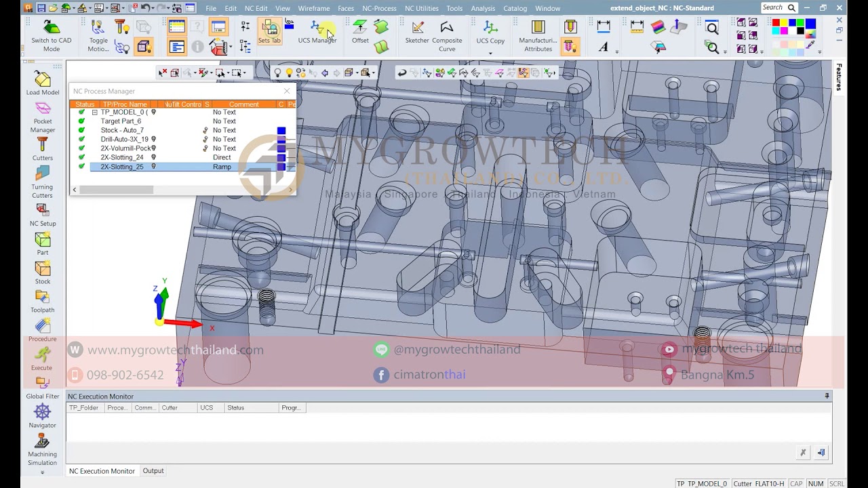Pick the red color swatch
Screen dimensions: 868x488
[776, 24]
